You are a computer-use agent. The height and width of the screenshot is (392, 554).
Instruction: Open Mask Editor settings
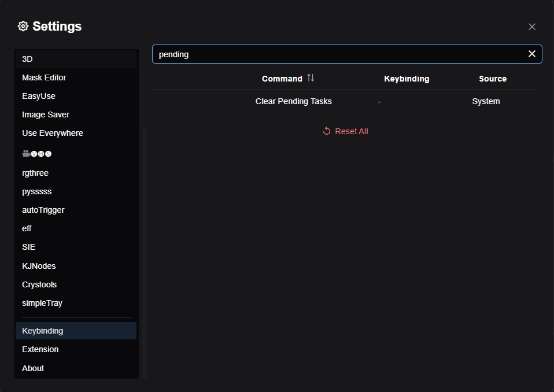pos(76,77)
